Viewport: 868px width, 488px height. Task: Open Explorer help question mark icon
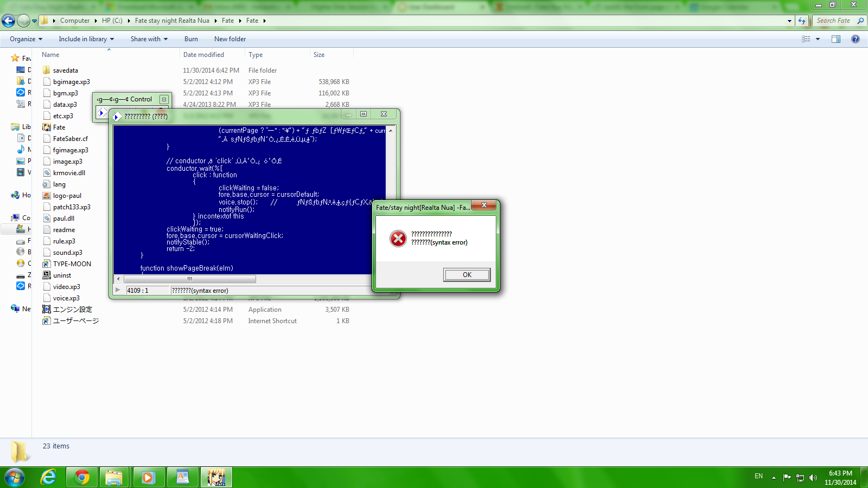856,39
